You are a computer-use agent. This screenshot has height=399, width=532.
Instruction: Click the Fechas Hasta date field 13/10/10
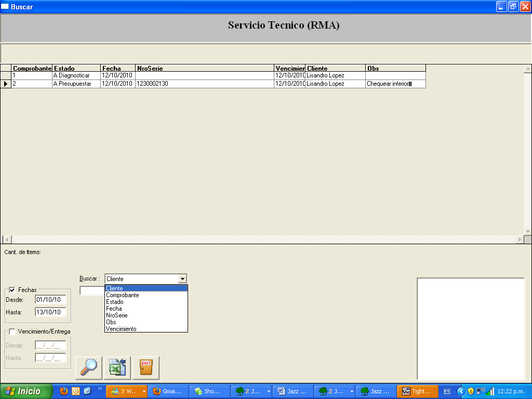click(x=50, y=312)
